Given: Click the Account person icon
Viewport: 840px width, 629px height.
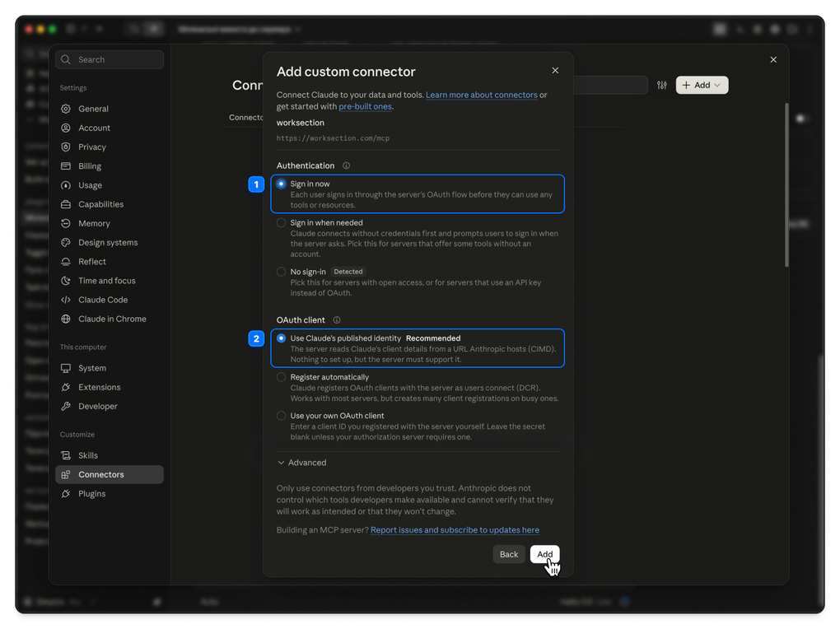Looking at the screenshot, I should pyautogui.click(x=66, y=128).
